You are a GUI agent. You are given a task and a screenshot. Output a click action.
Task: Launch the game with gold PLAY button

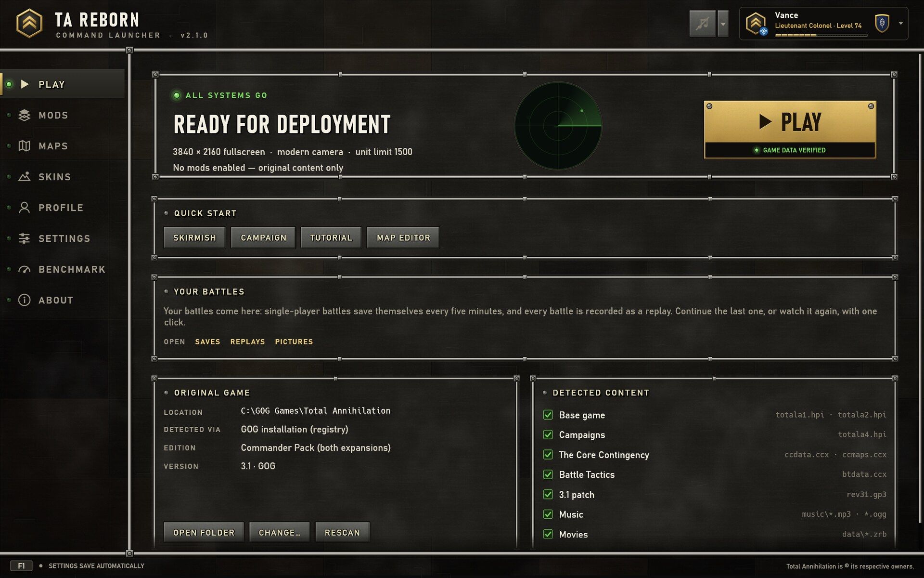click(x=790, y=130)
